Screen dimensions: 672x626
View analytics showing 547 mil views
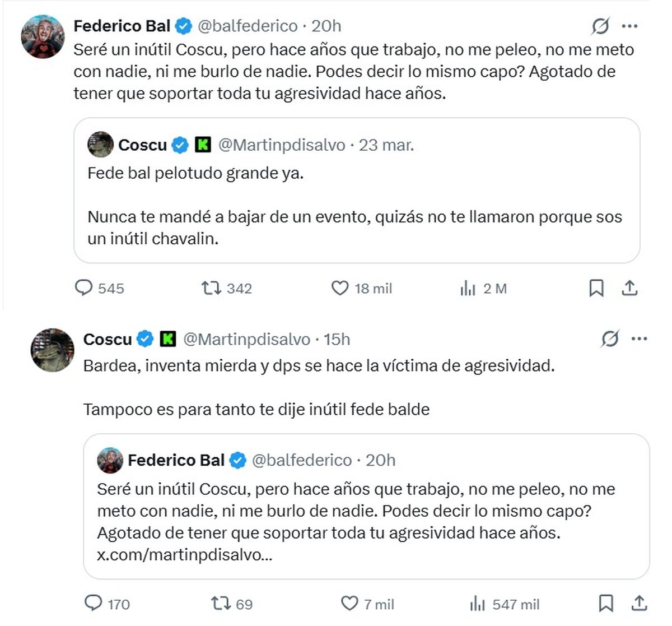click(478, 604)
